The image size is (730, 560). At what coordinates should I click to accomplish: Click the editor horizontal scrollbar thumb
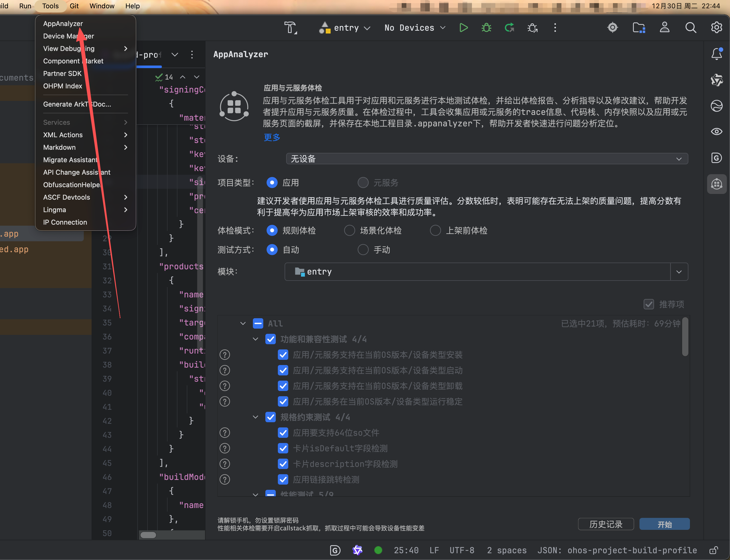(x=148, y=535)
